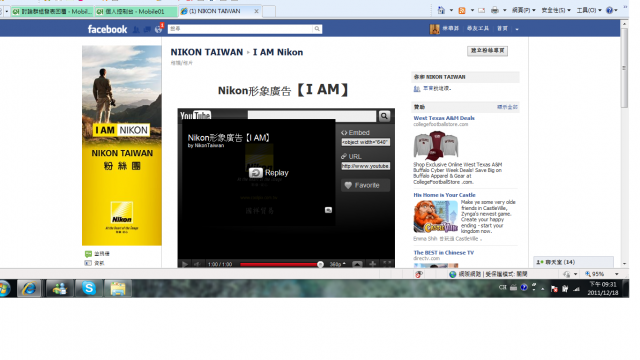Click the create fan page button
The height and width of the screenshot is (360, 640).
pos(487,51)
